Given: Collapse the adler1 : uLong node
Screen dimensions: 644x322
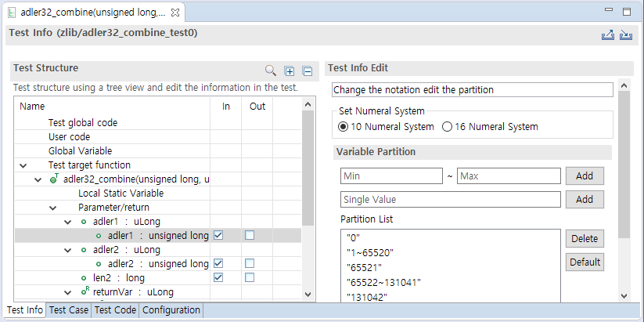Looking at the screenshot, I should pos(68,222).
